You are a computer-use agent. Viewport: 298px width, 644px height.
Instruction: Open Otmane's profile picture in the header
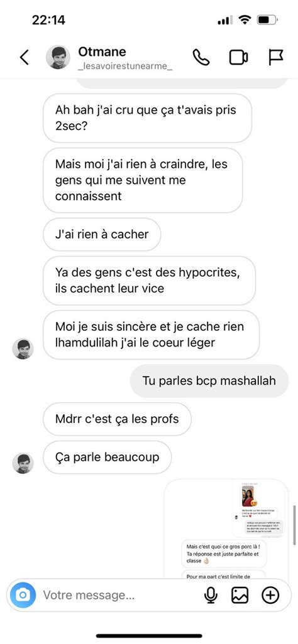(x=58, y=57)
